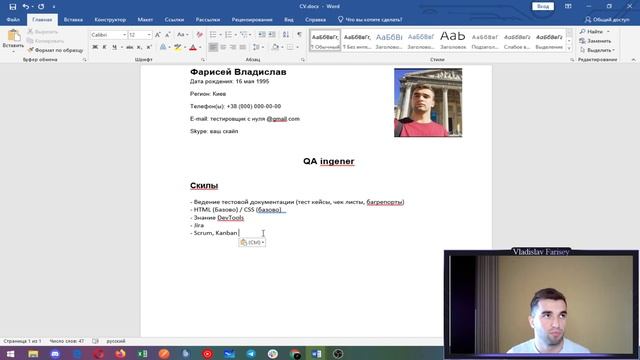The width and height of the screenshot is (640, 360).
Task: Open OBS Studio from the taskbar
Action: point(338,353)
